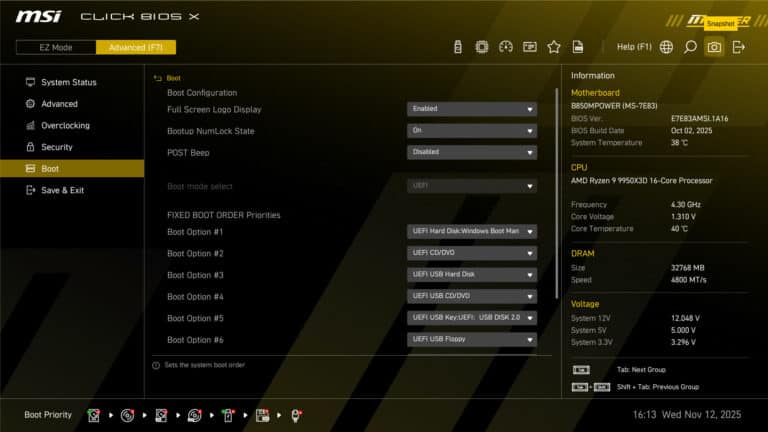Viewport: 768px width, 432px height.
Task: Click the Save & Exit door icon
Action: coord(30,190)
